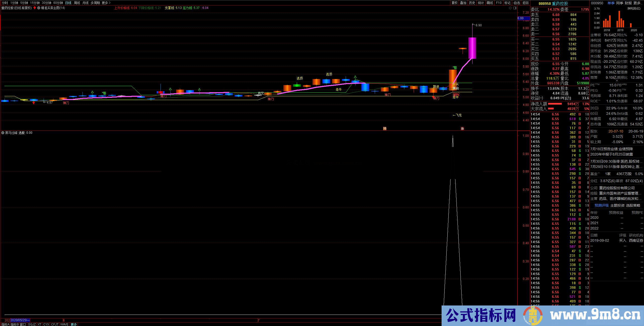Switch to 周线 weekly chart
Viewport: 644px width, 326px height.
[77, 3]
